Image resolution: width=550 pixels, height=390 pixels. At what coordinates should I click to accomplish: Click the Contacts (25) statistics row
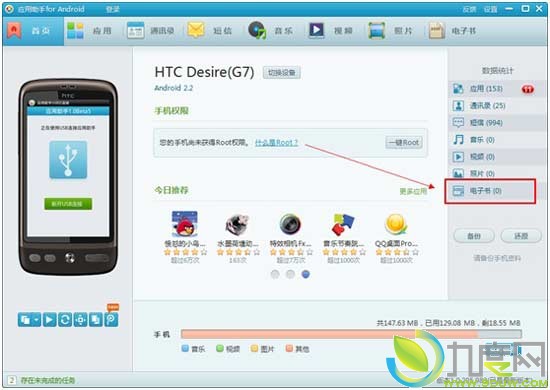coord(497,106)
